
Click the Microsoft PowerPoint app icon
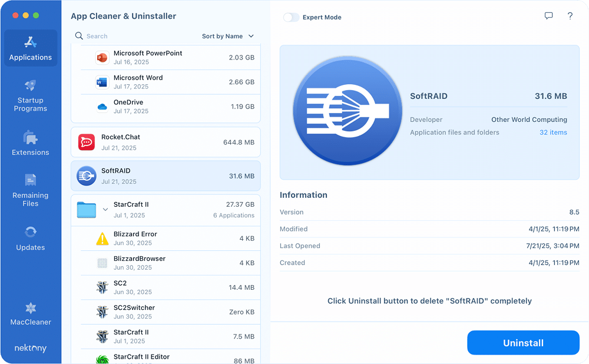[x=102, y=58]
